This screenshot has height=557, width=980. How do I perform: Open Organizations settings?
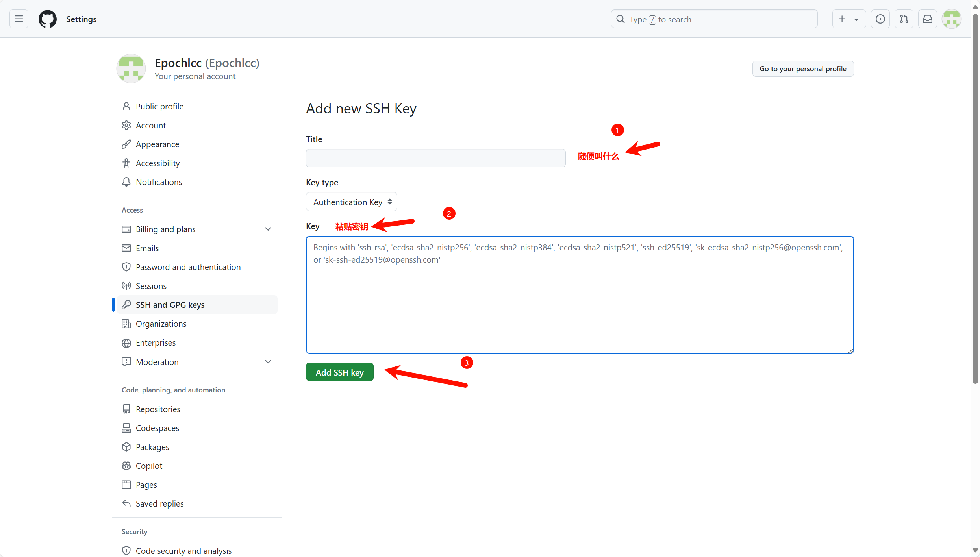point(197,324)
